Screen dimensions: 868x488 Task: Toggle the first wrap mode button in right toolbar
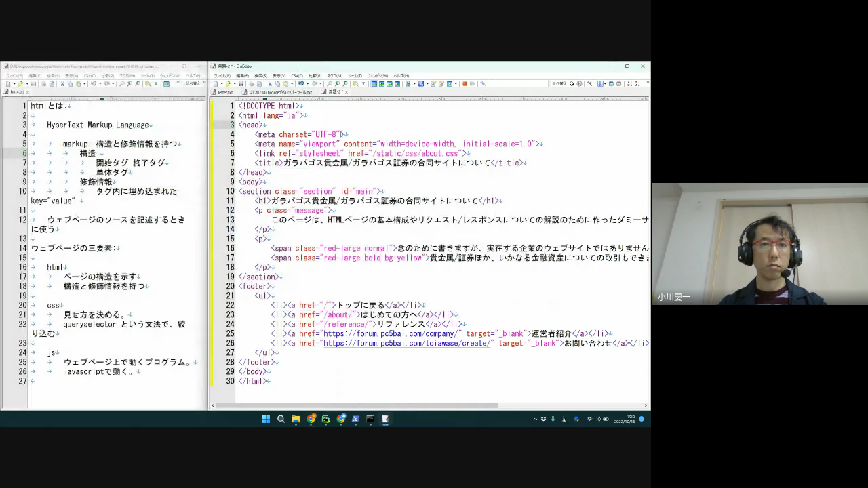[374, 84]
